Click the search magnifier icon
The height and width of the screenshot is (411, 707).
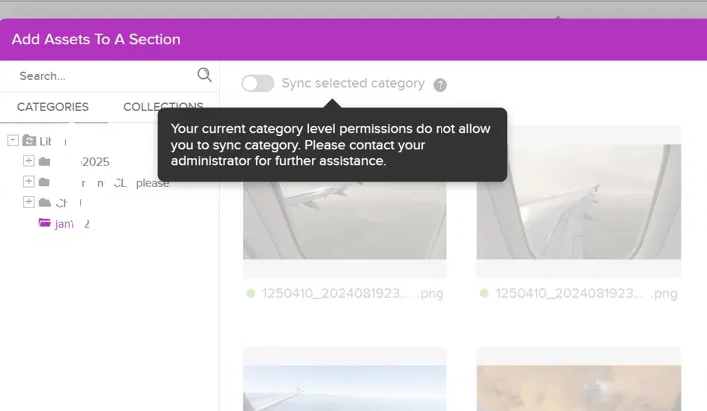(204, 75)
